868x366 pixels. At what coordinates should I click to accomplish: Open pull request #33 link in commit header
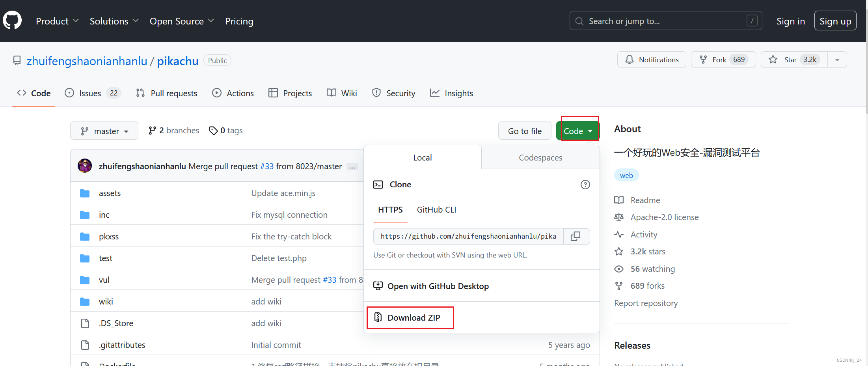267,166
